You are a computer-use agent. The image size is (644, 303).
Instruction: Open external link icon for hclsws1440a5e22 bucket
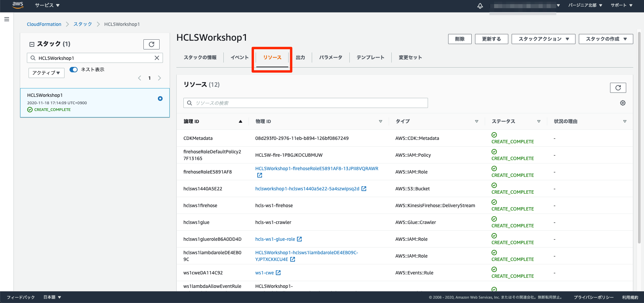pyautogui.click(x=364, y=189)
